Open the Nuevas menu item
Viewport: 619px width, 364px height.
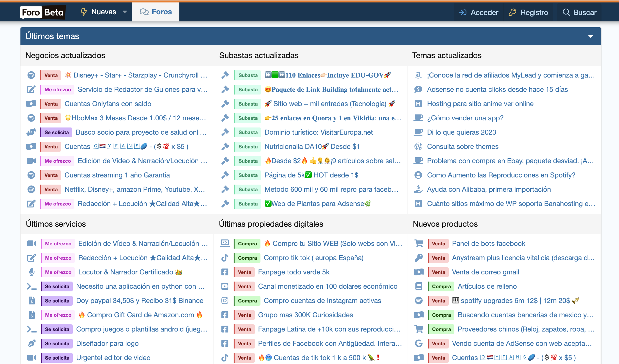(99, 12)
